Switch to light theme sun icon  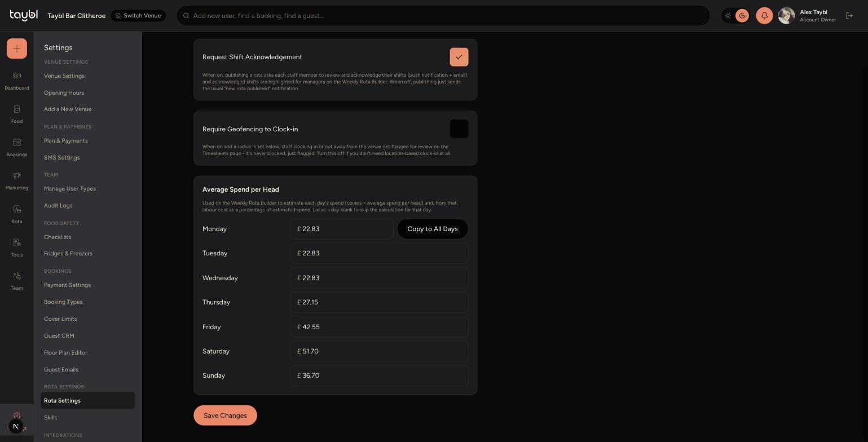click(728, 16)
